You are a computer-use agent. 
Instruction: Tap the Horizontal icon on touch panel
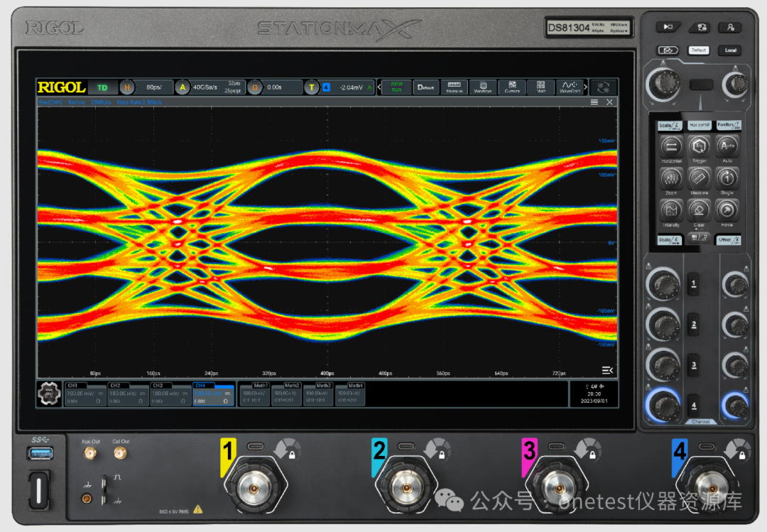[x=671, y=147]
